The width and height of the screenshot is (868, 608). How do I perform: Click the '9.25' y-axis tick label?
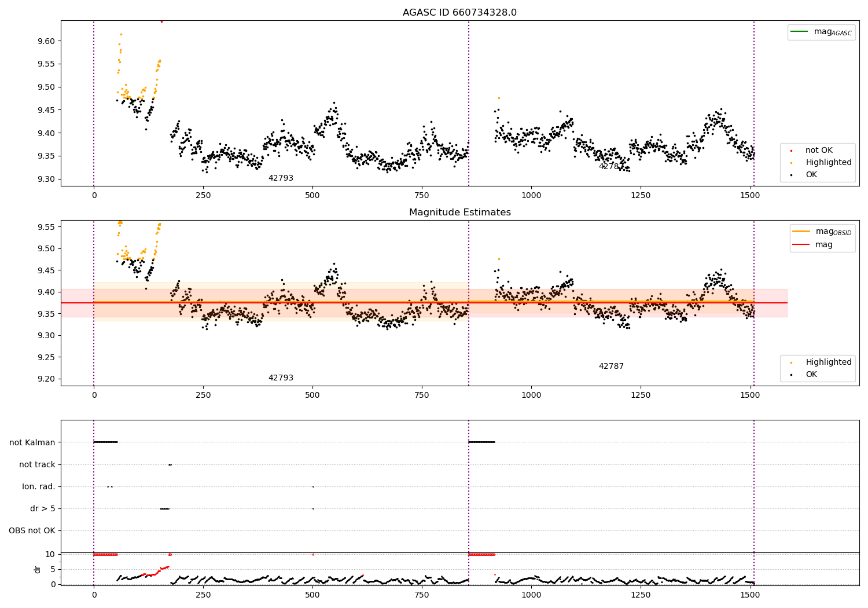pos(46,357)
